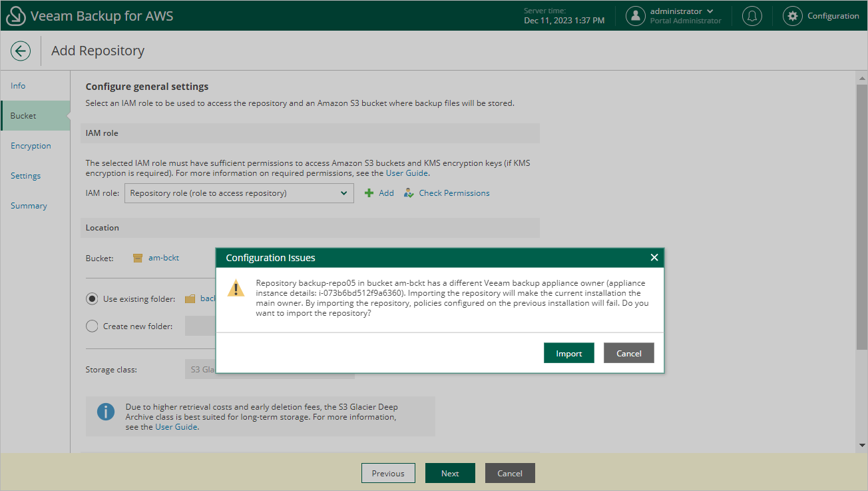Click the Next wizard button
Image resolution: width=868 pixels, height=491 pixels.
(x=450, y=473)
